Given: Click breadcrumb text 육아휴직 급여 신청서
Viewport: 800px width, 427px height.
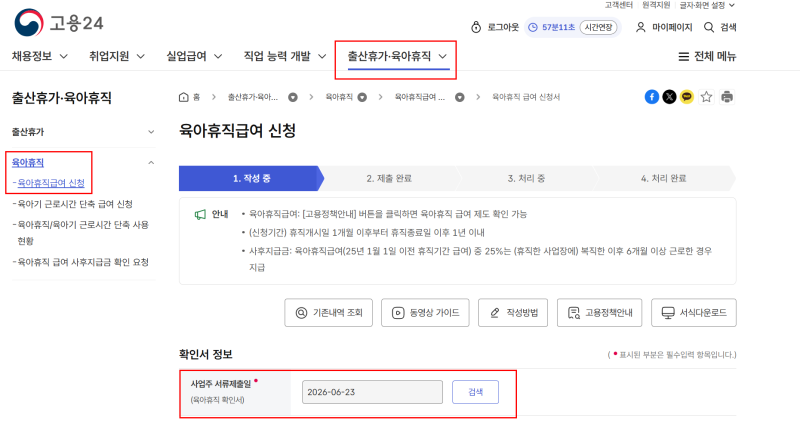Looking at the screenshot, I should point(526,97).
